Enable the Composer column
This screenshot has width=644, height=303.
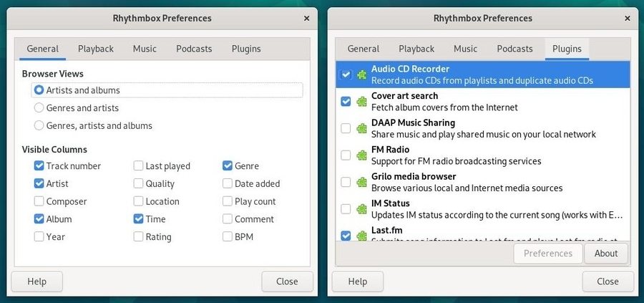tap(39, 201)
